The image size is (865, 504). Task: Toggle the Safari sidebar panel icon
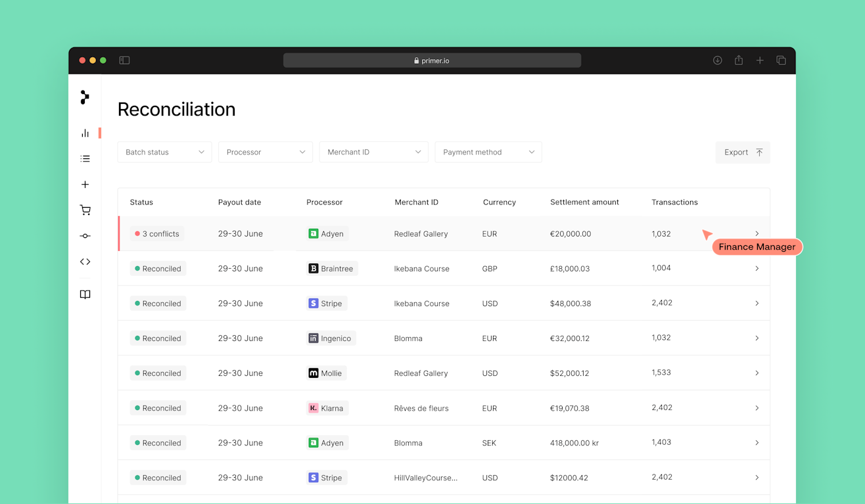click(124, 60)
